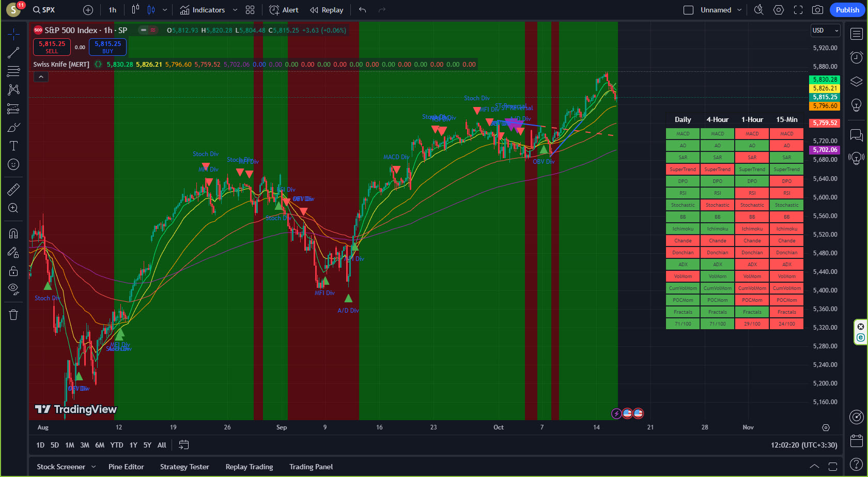Click the Publish button
This screenshot has height=477, width=868.
(847, 10)
